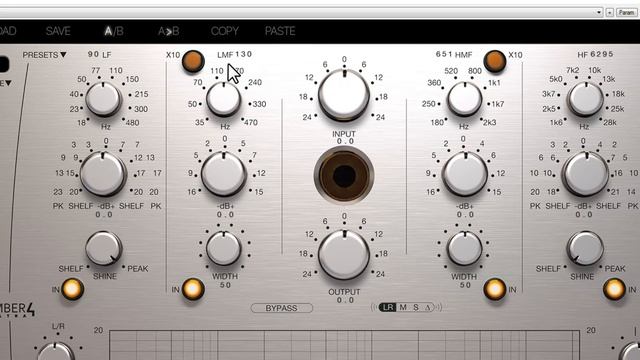The width and height of the screenshot is (640, 360).
Task: Select LR channel mode
Action: [x=387, y=307]
